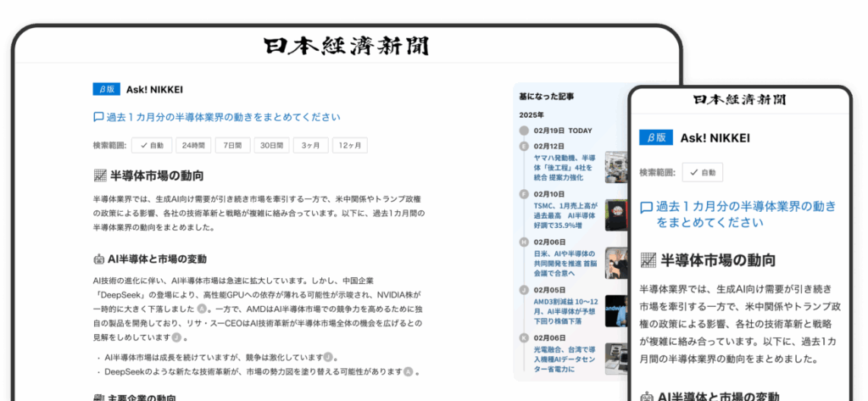
Task: Open the ヤマハ発動機 半導体「後工程」 article
Action: (566, 168)
